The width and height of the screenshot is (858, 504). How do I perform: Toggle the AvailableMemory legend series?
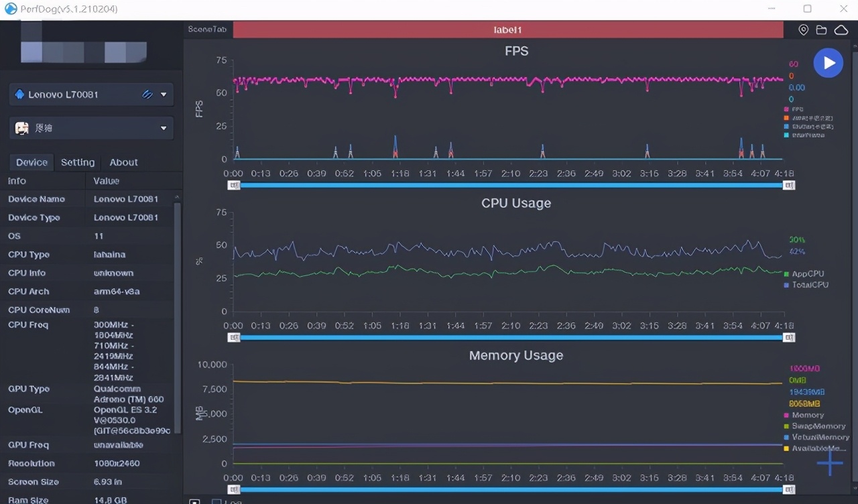(816, 448)
